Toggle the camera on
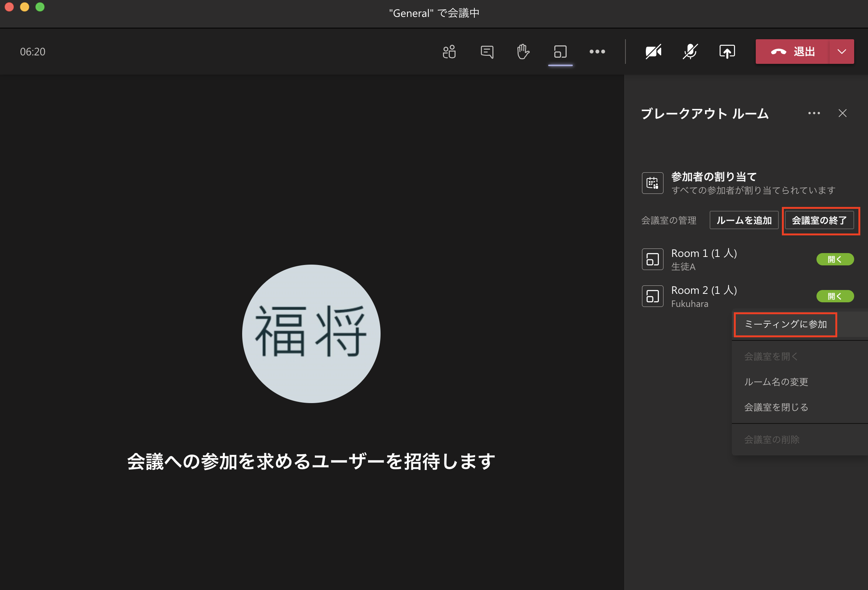868x590 pixels. (x=653, y=51)
